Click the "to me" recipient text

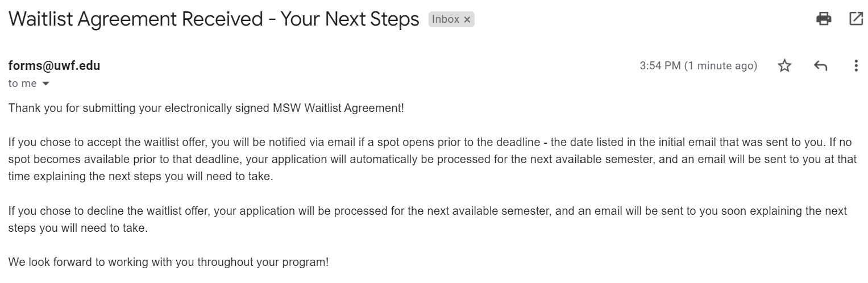pyautogui.click(x=22, y=84)
